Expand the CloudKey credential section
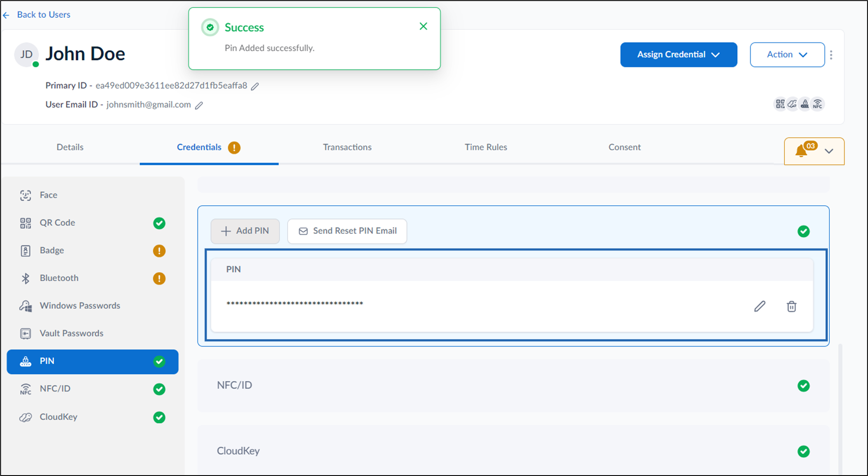The width and height of the screenshot is (868, 476). click(513, 451)
